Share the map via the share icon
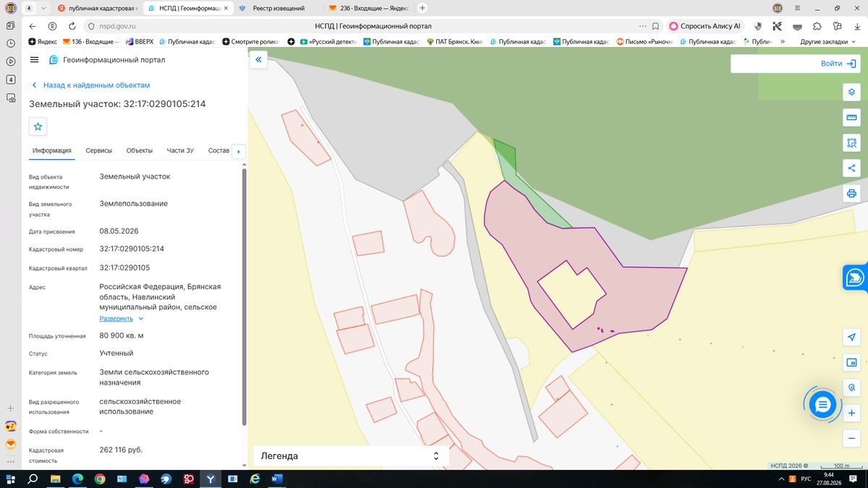Image resolution: width=868 pixels, height=488 pixels. 851,168
